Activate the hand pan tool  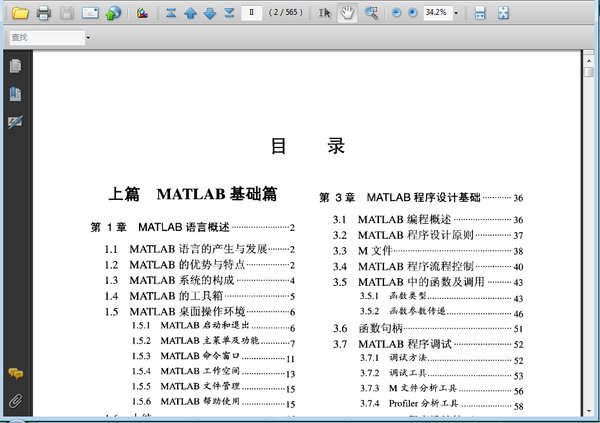click(347, 13)
